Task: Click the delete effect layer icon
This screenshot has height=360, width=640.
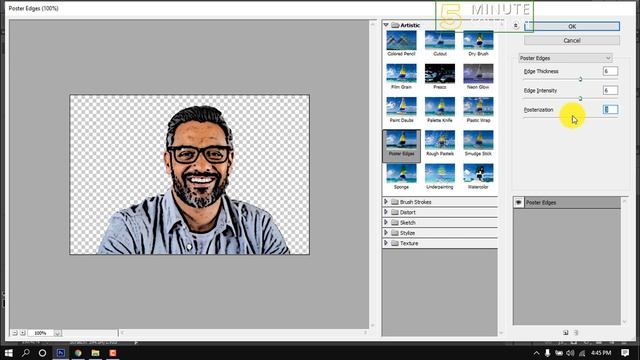Action: point(576,333)
